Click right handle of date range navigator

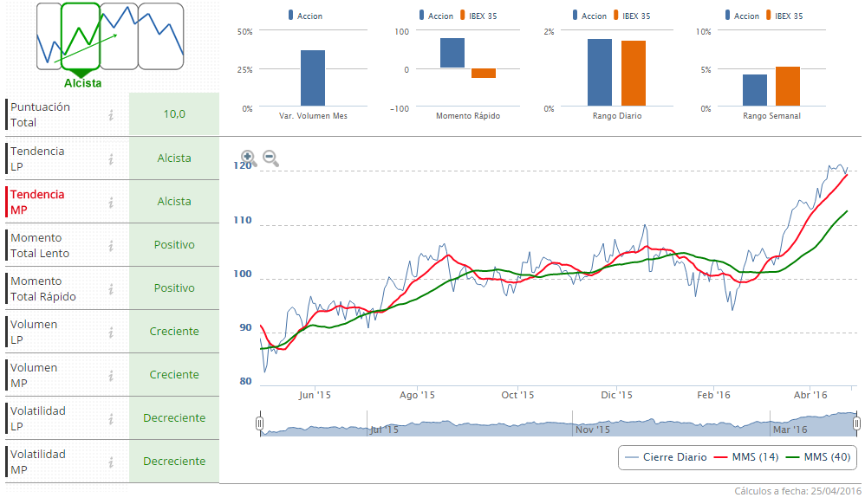[856, 423]
